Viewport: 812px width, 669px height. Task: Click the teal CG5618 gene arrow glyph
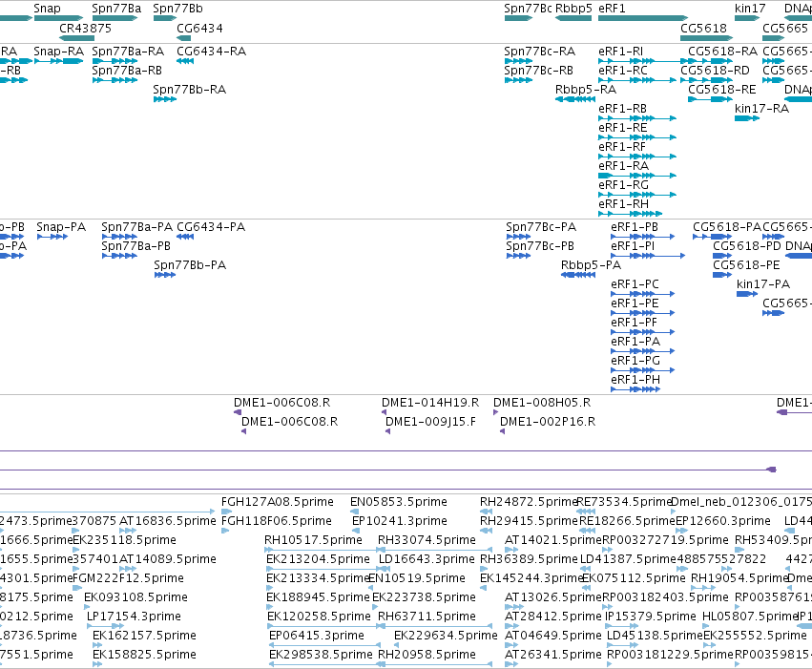(706, 38)
